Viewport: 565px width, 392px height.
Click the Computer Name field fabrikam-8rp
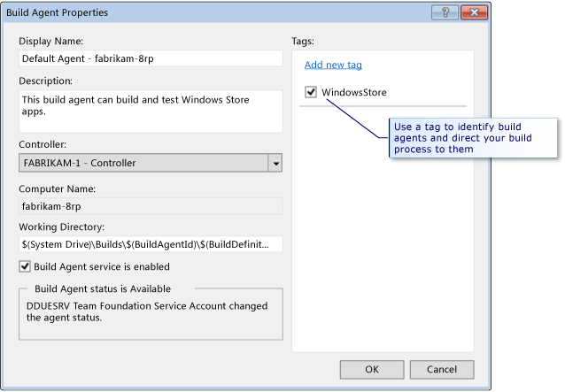pyautogui.click(x=150, y=206)
